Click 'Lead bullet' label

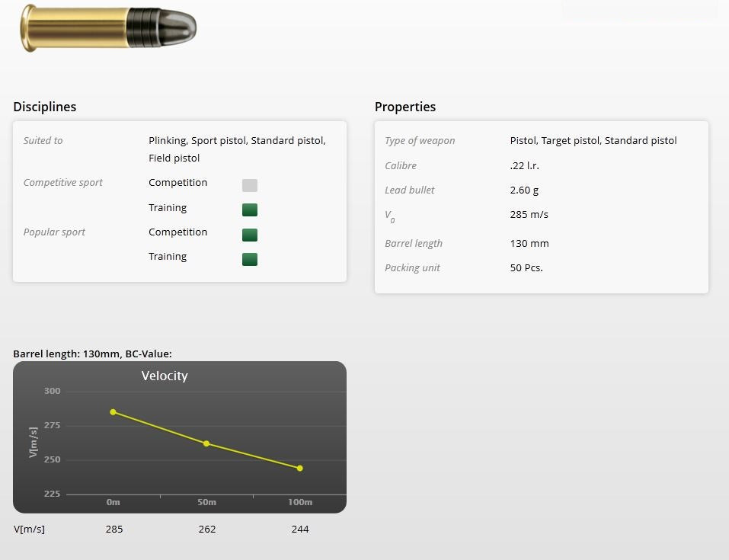click(x=409, y=190)
